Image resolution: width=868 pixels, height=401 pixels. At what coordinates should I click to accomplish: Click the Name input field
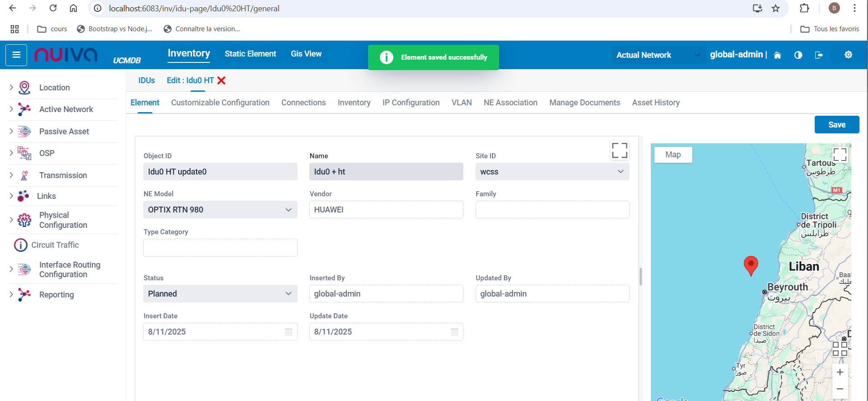click(x=386, y=172)
